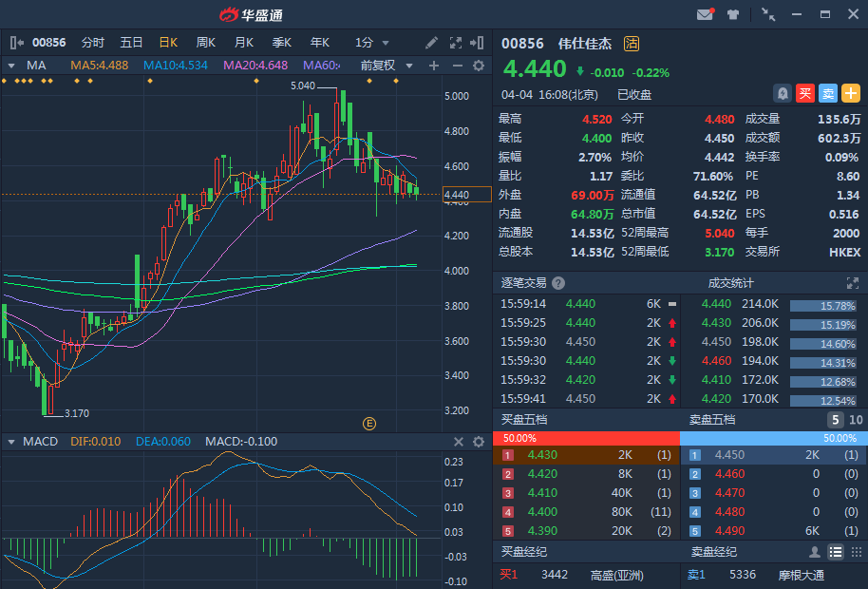Add stock to watchlist with plus icon
The image size is (868, 589).
tap(851, 93)
